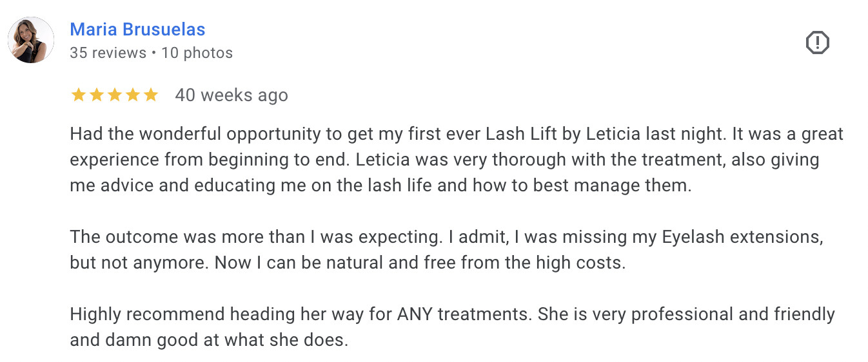This screenshot has height=362, width=868.
Task: Click the "35 reviews" count text
Action: pos(108,53)
